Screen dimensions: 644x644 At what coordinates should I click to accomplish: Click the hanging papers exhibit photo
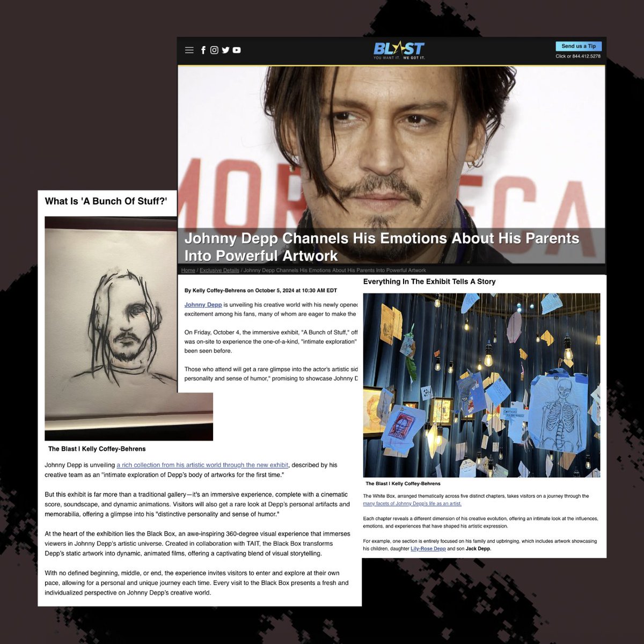click(481, 385)
